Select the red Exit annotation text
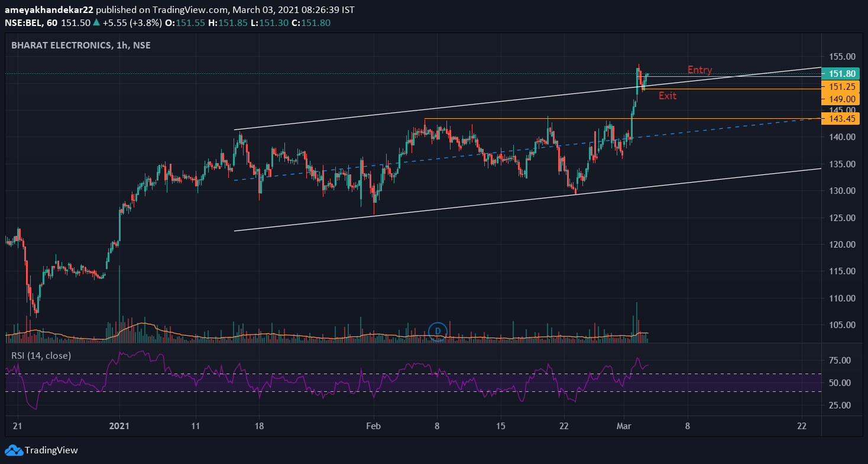Viewport: 868px width, 464px height. coord(668,96)
